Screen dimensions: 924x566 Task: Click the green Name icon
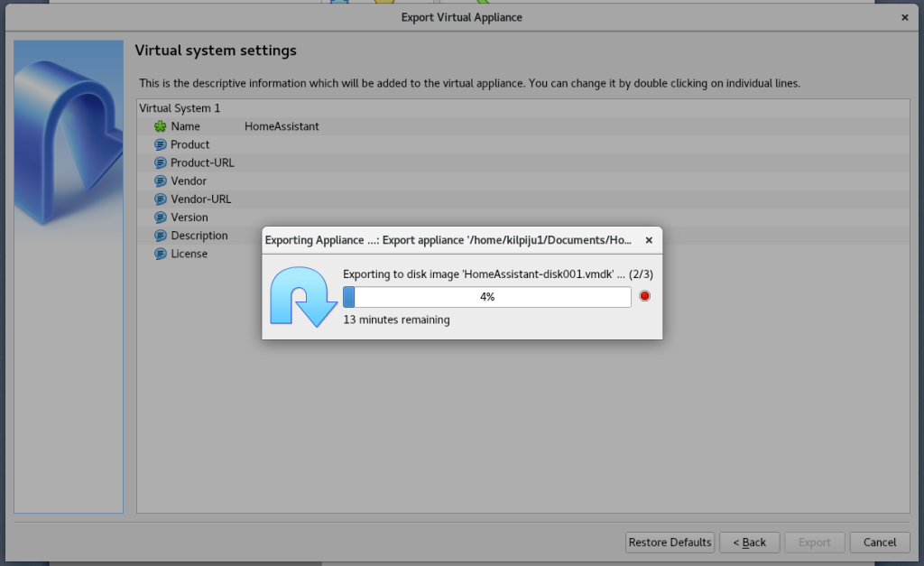pyautogui.click(x=161, y=126)
